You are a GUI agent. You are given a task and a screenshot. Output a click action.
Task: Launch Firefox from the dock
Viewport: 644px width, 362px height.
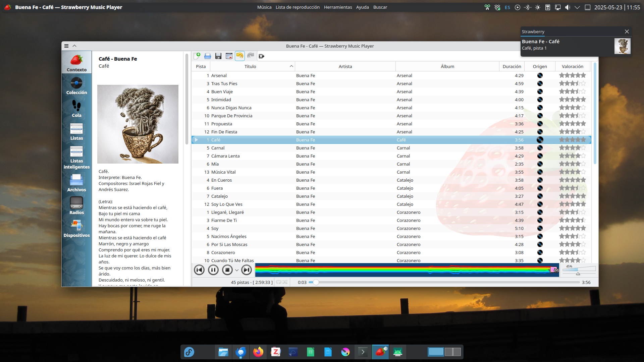(x=258, y=352)
